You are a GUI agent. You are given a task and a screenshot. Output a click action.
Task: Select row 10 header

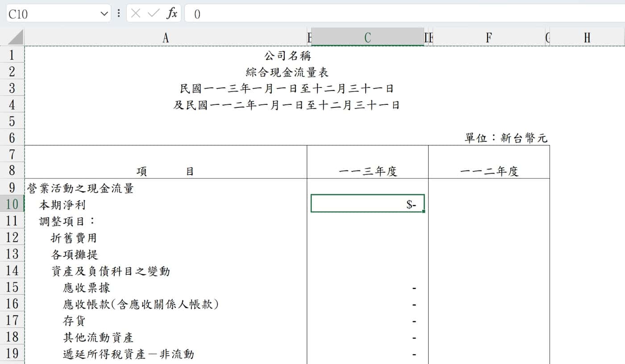(x=12, y=204)
